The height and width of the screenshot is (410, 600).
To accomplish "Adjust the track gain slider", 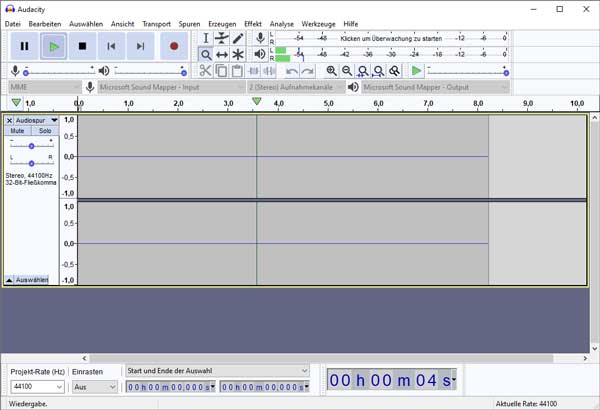I will point(32,146).
